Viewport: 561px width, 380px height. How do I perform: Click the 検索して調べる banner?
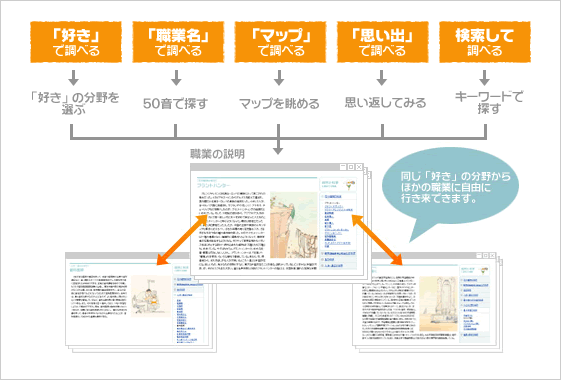pos(485,42)
